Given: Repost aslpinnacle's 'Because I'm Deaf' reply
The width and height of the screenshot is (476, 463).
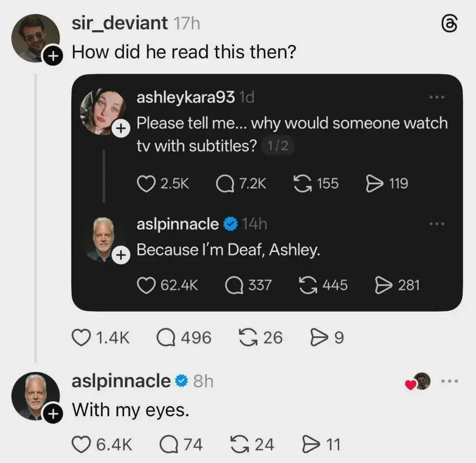Looking at the screenshot, I should pos(308,285).
